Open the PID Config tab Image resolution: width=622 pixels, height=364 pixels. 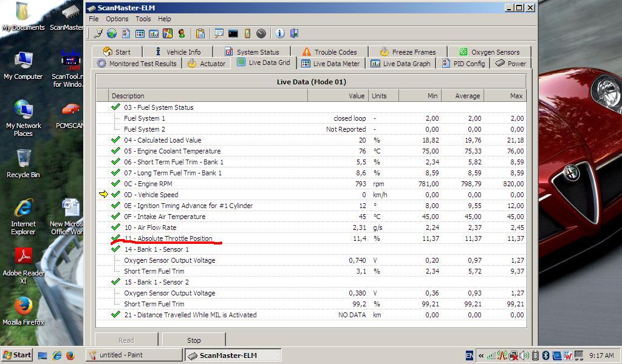(463, 63)
